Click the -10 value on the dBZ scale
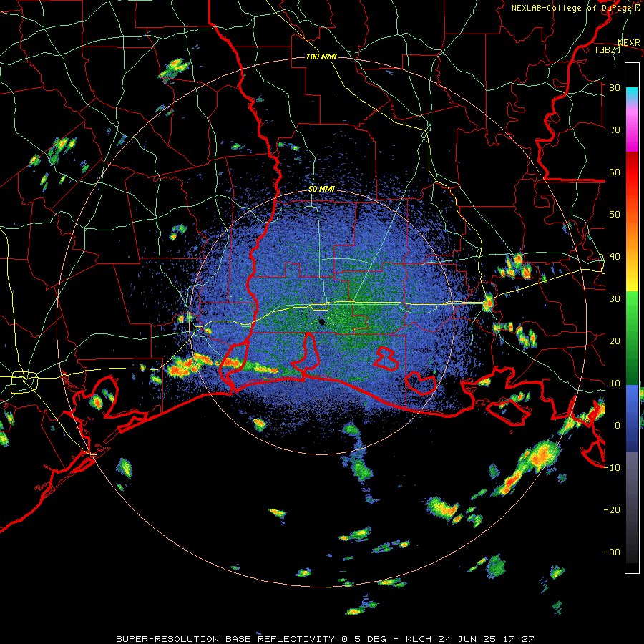This screenshot has width=644, height=644. click(612, 468)
